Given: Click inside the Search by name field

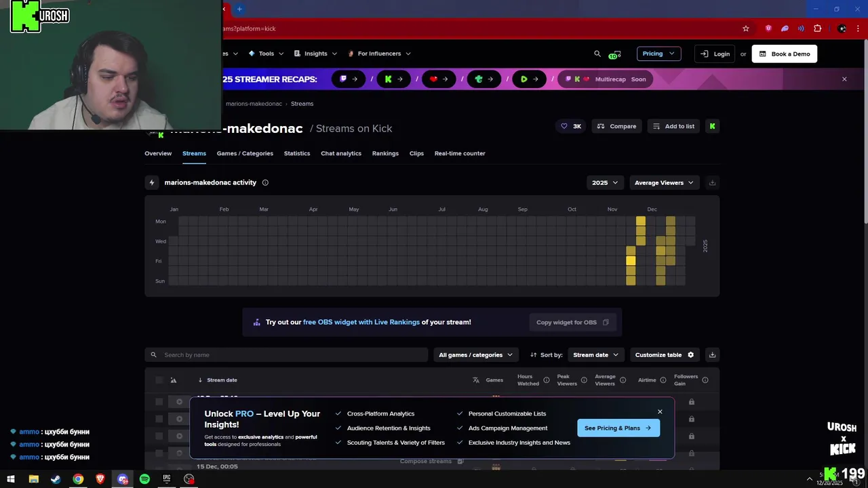Looking at the screenshot, I should (286, 354).
